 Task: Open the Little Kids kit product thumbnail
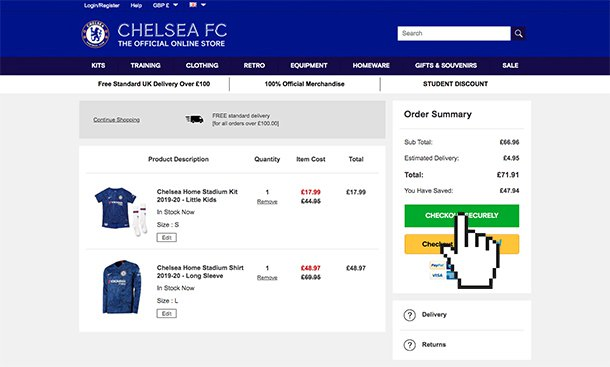121,211
